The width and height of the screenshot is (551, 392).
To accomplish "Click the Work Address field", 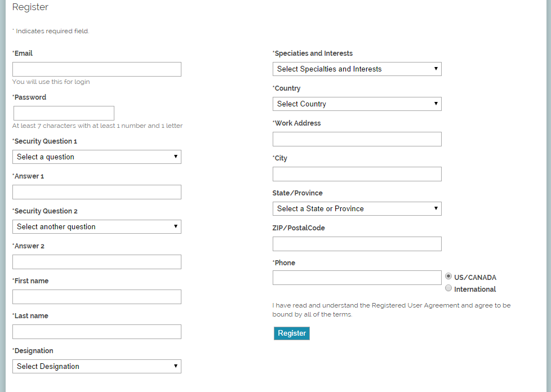I will click(357, 139).
